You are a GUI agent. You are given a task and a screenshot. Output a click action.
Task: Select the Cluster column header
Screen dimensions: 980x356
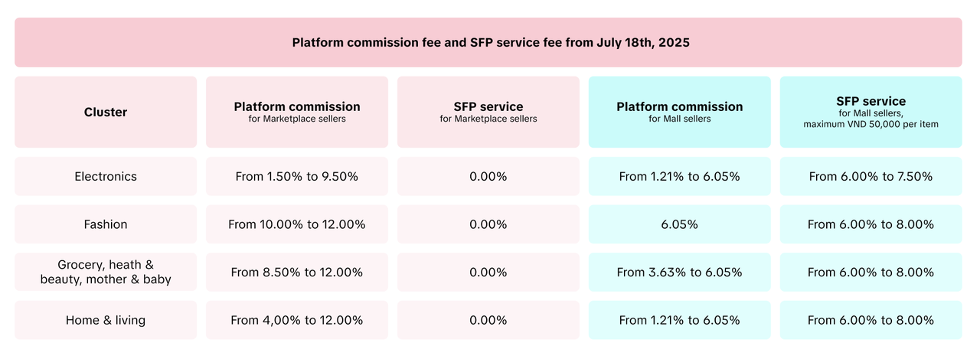point(106,112)
